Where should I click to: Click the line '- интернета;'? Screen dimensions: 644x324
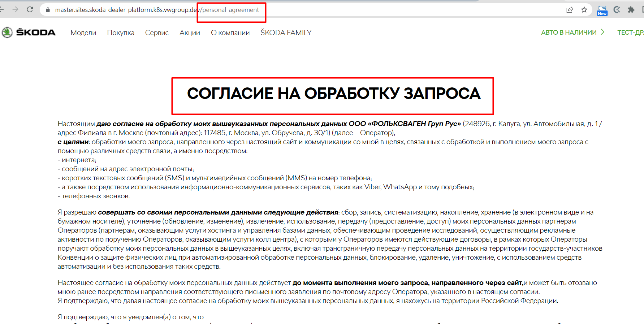[x=77, y=160]
